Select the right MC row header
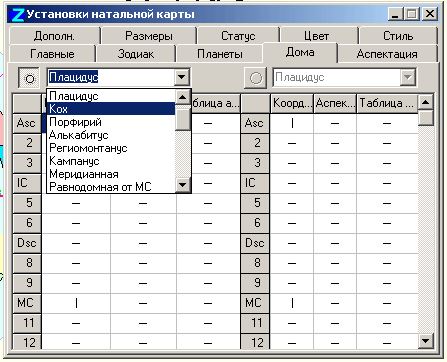447x362 pixels. pyautogui.click(x=255, y=303)
